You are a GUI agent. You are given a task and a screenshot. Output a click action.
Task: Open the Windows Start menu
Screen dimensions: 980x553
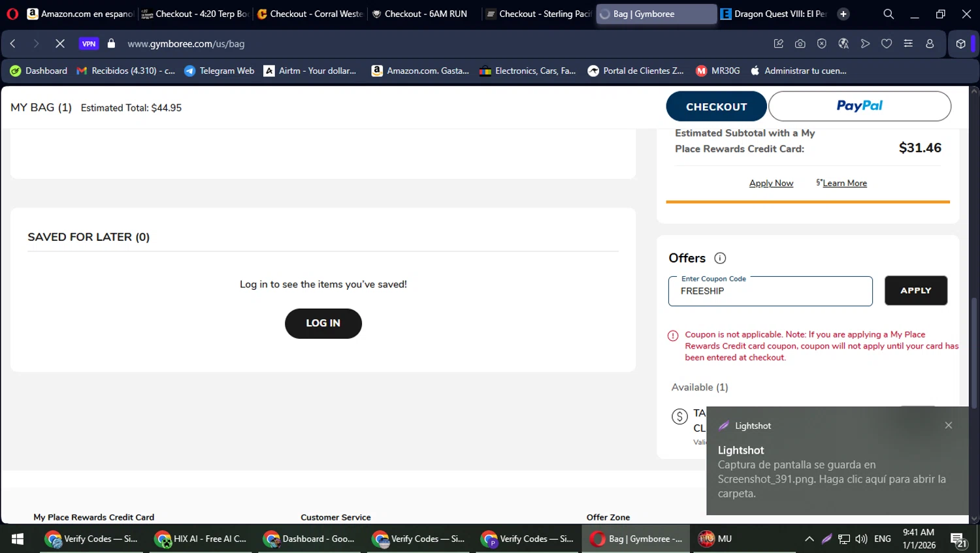tap(18, 539)
